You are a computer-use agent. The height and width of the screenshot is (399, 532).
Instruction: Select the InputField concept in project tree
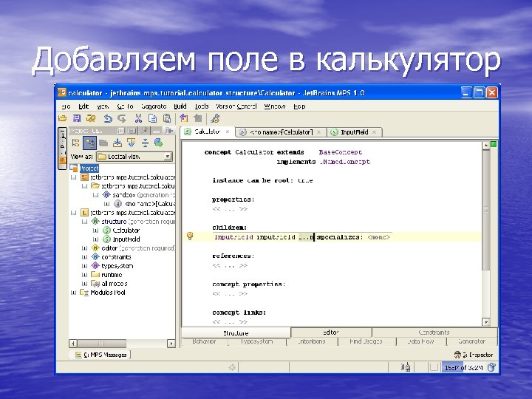126,239
